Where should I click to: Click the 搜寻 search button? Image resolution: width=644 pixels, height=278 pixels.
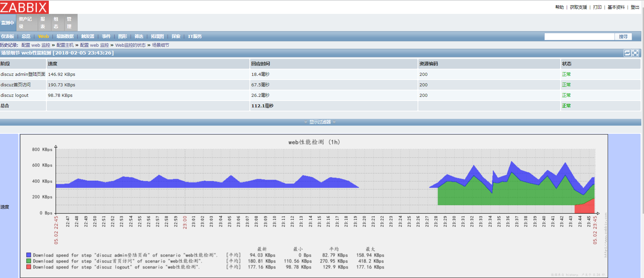click(x=623, y=37)
